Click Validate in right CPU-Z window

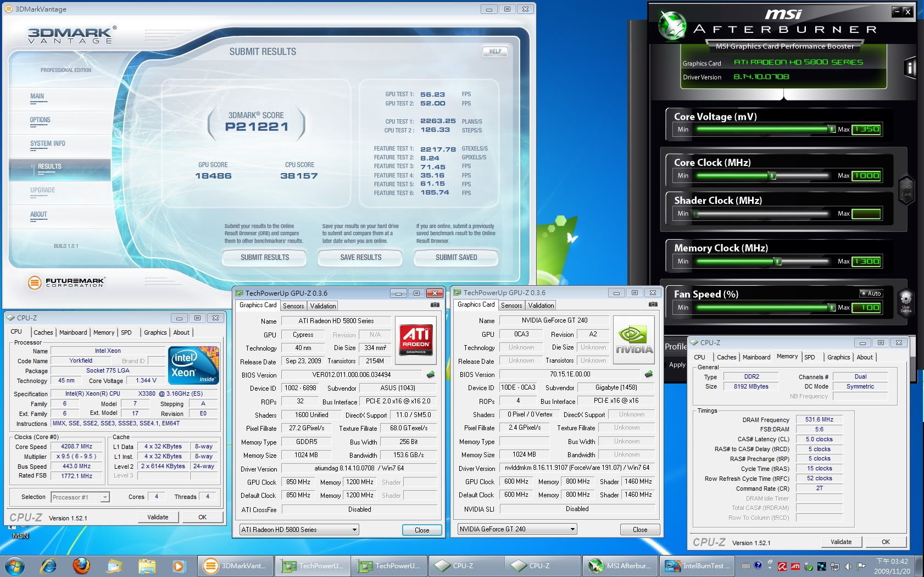tap(841, 542)
